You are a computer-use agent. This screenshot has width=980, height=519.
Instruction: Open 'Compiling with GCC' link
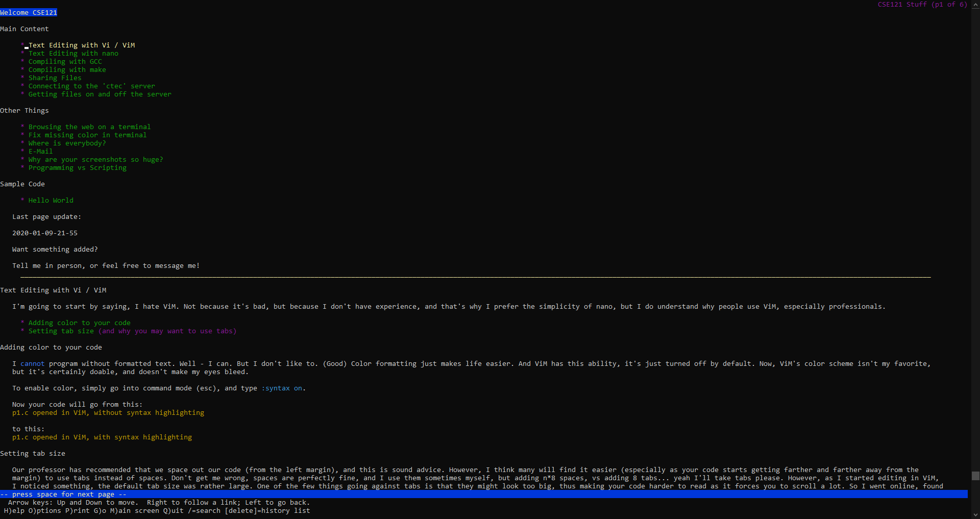pyautogui.click(x=65, y=62)
